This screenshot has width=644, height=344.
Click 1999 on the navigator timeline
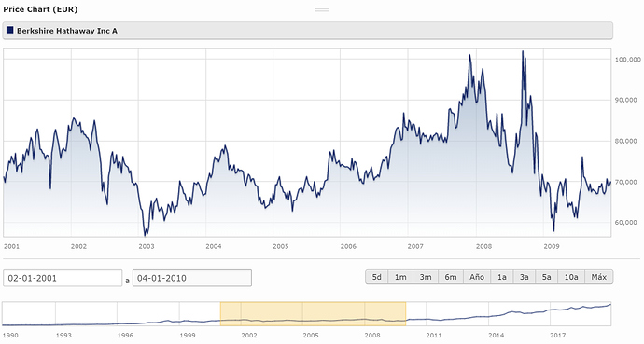[188, 335]
